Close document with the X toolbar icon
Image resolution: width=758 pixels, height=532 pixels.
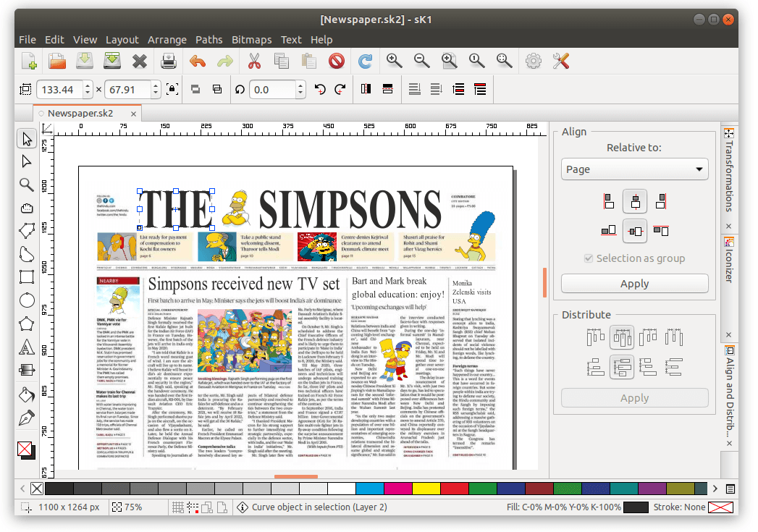(140, 62)
